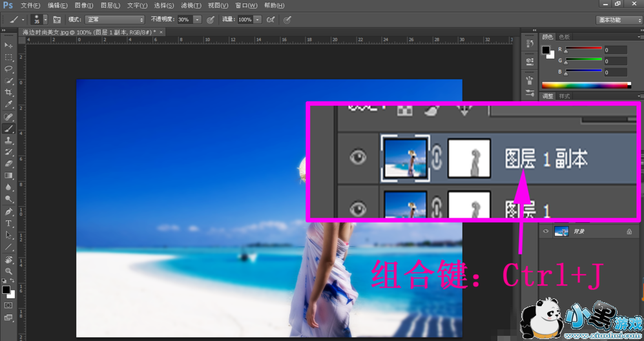The height and width of the screenshot is (341, 644).
Task: Select the Lasso tool
Action: [x=8, y=69]
